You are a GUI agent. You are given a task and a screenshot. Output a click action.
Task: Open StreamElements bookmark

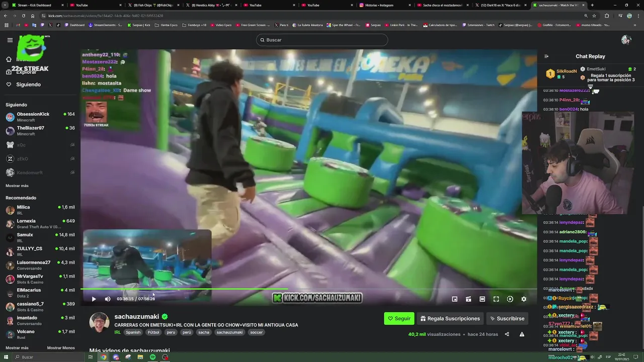pos(106,25)
